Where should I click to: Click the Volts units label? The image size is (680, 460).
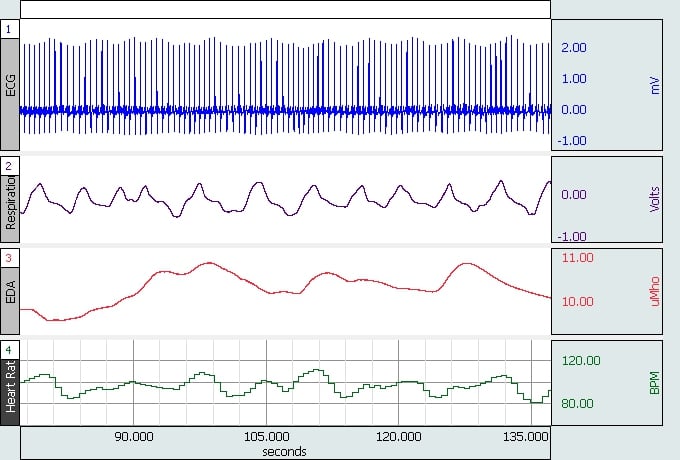[655, 199]
